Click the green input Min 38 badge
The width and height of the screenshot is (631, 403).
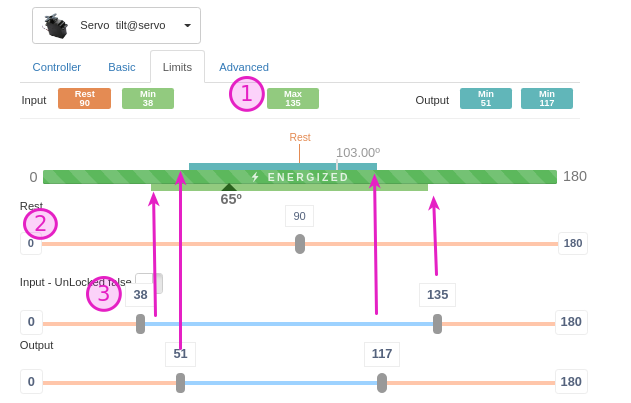pos(148,99)
